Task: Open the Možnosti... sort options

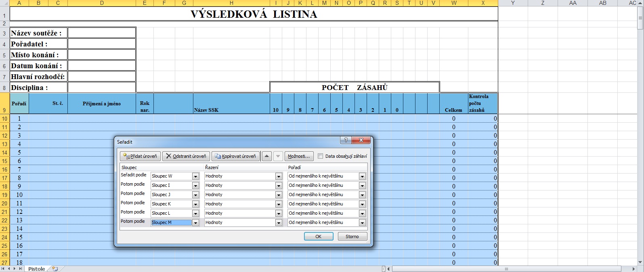Action: (x=299, y=156)
